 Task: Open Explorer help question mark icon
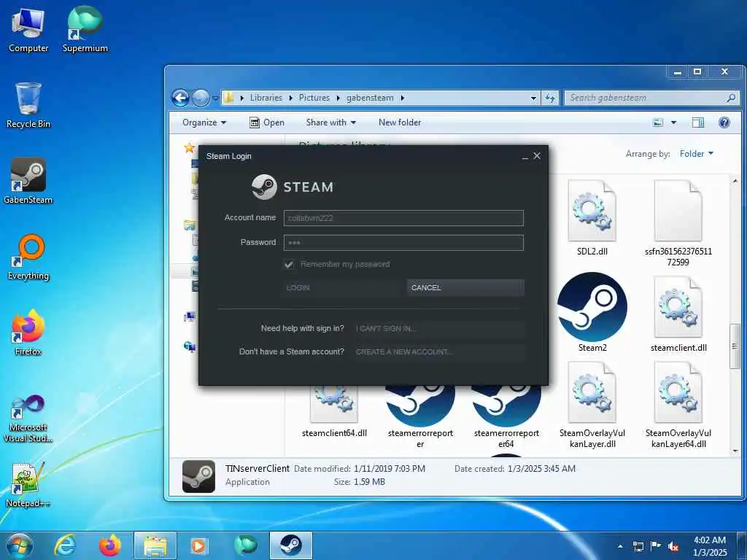[724, 122]
